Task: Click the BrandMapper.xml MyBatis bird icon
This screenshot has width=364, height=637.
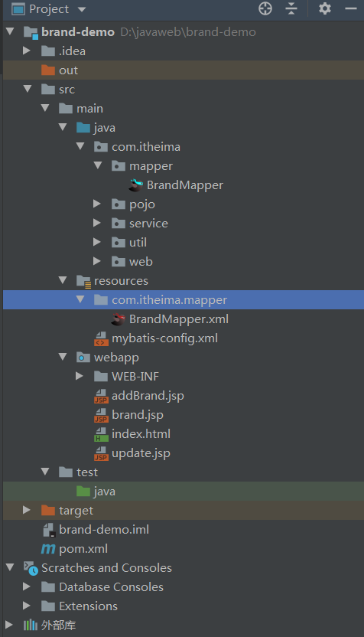Action: tap(118, 319)
